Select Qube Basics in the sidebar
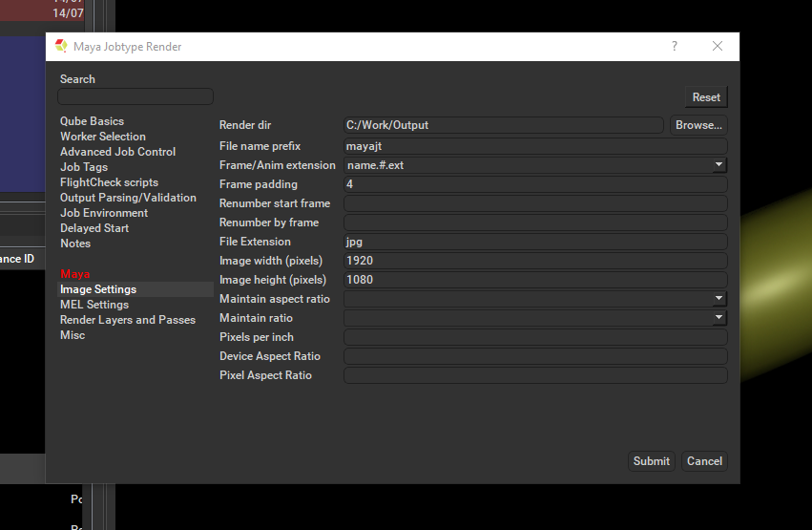The height and width of the screenshot is (530, 812). coord(92,121)
